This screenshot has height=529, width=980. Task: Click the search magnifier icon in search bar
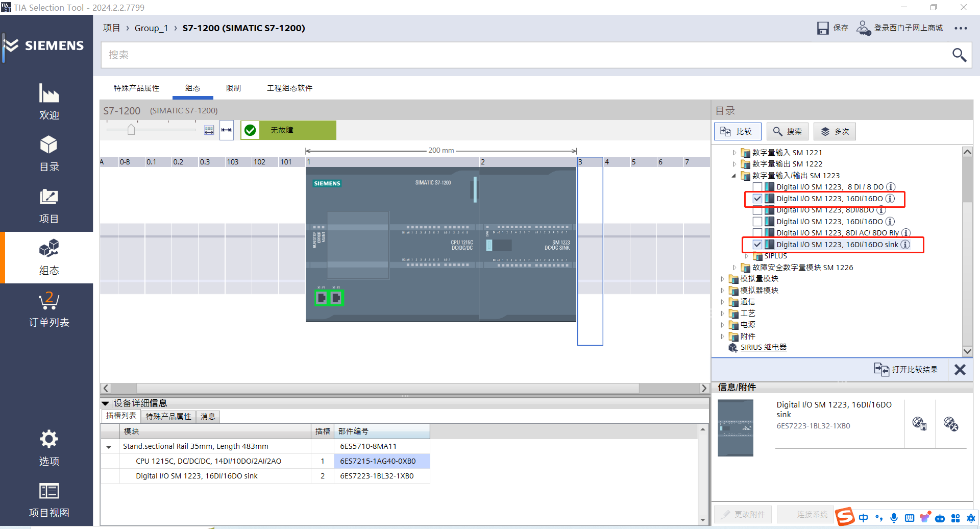(x=959, y=55)
